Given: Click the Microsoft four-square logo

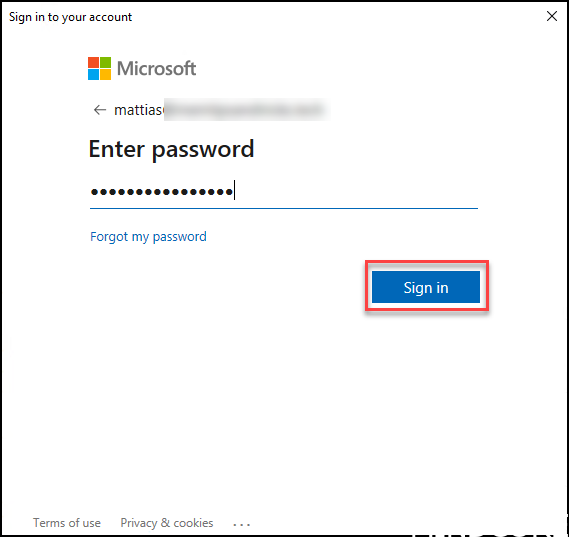Looking at the screenshot, I should click(99, 68).
